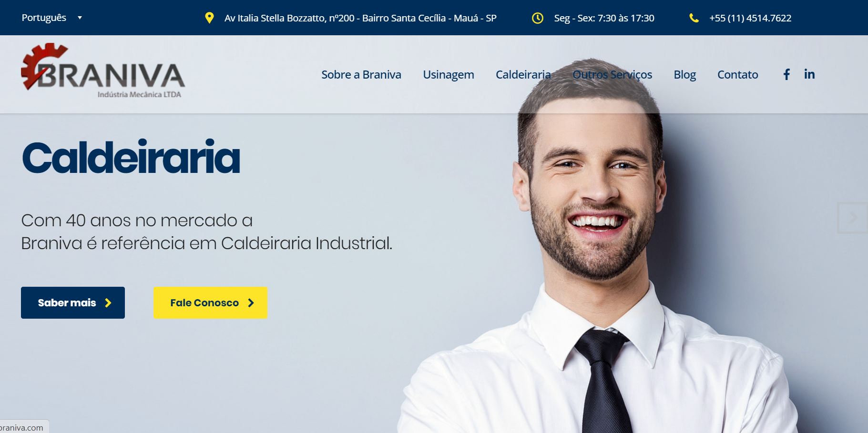The width and height of the screenshot is (868, 433).
Task: Navigate to Contato page
Action: (x=737, y=74)
